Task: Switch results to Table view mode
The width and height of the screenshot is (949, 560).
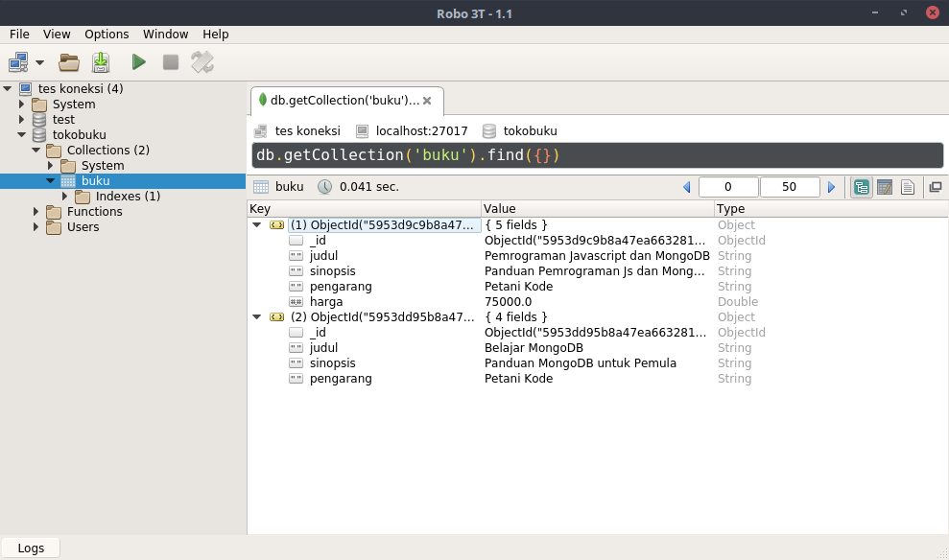Action: (884, 187)
